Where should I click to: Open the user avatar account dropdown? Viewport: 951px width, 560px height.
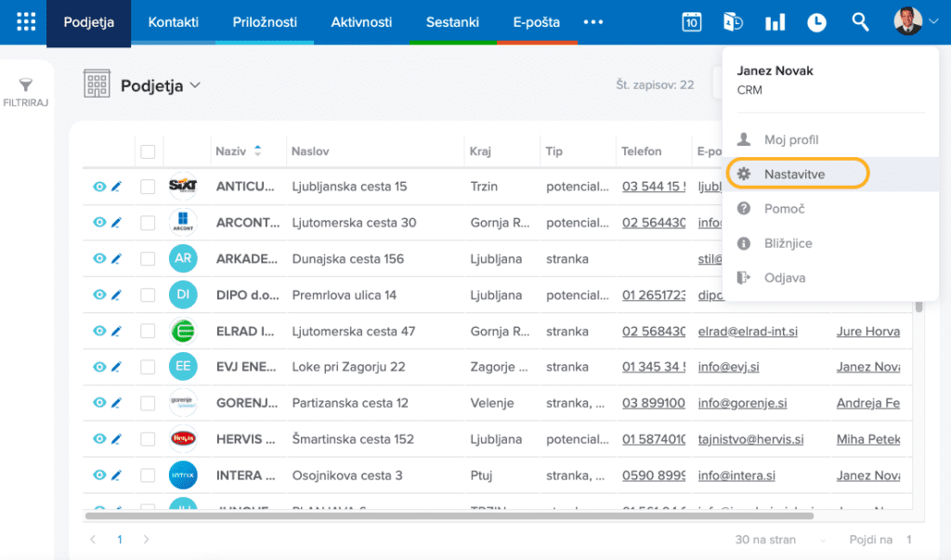pyautogui.click(x=916, y=22)
